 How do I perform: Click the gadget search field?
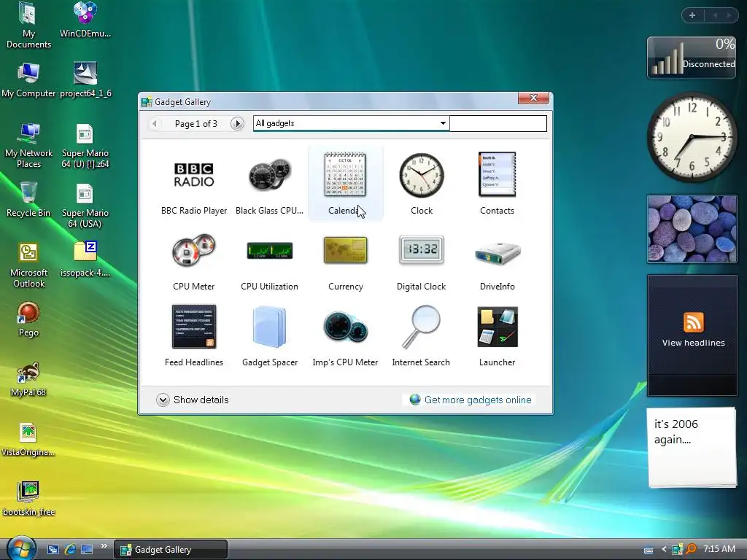[x=498, y=123]
